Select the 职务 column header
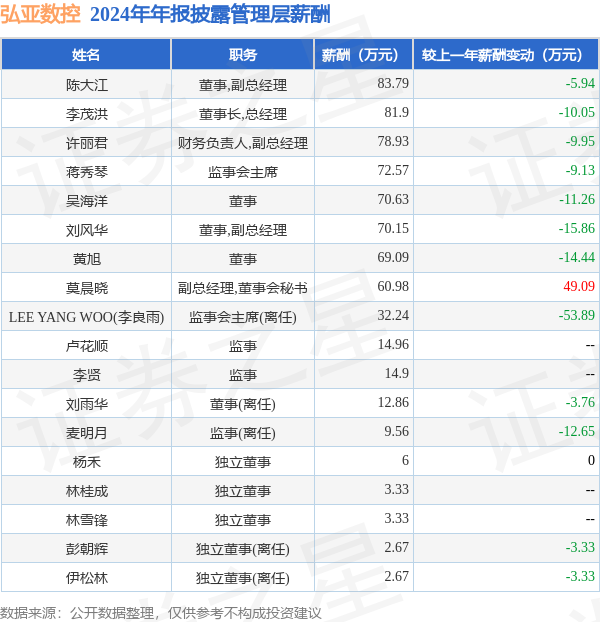 243,55
